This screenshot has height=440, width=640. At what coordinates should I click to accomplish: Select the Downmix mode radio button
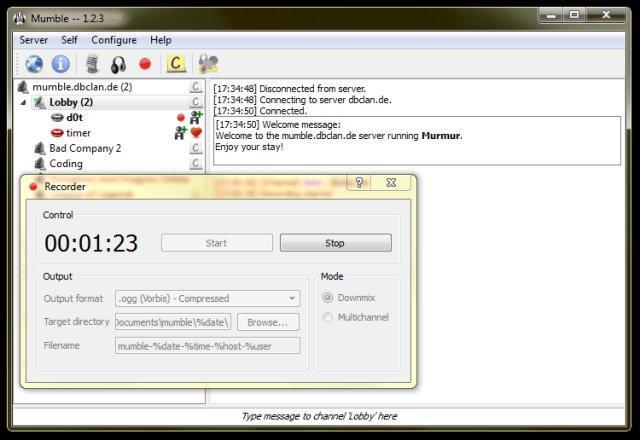(328, 298)
